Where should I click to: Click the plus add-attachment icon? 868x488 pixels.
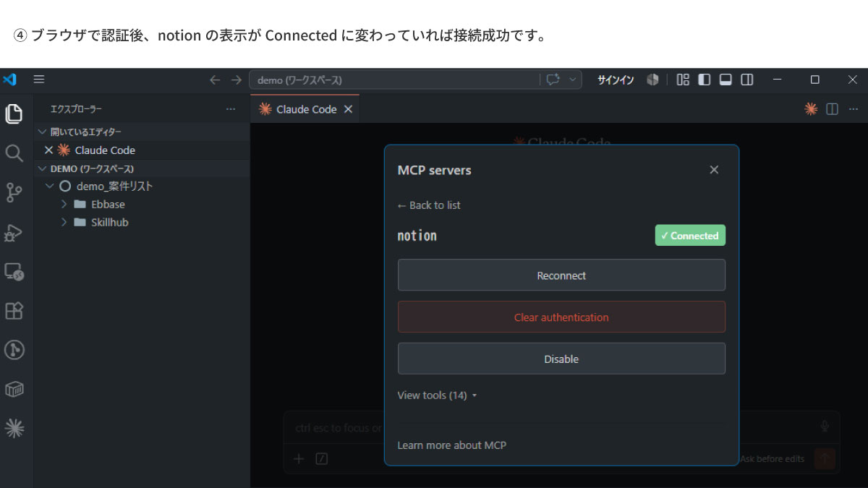[x=299, y=458]
